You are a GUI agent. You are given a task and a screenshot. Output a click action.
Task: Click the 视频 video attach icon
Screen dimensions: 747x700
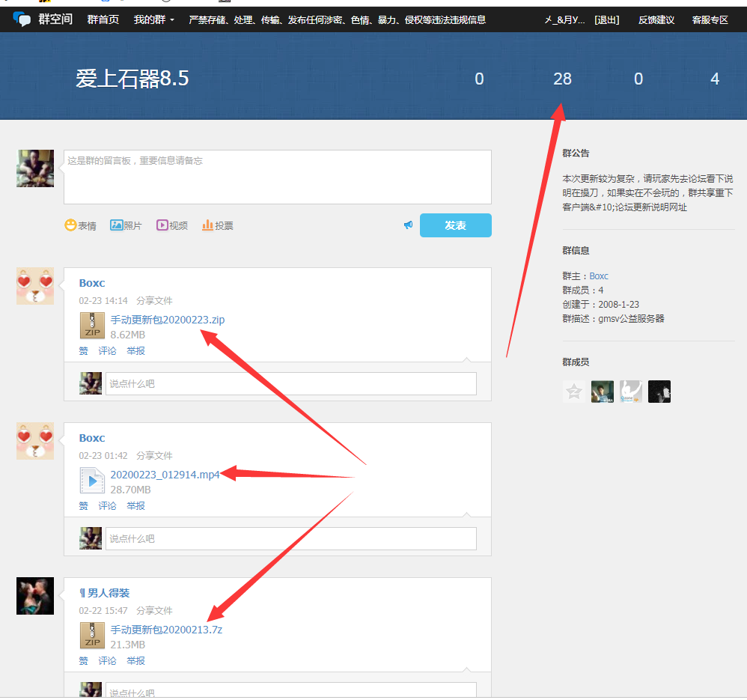[162, 225]
